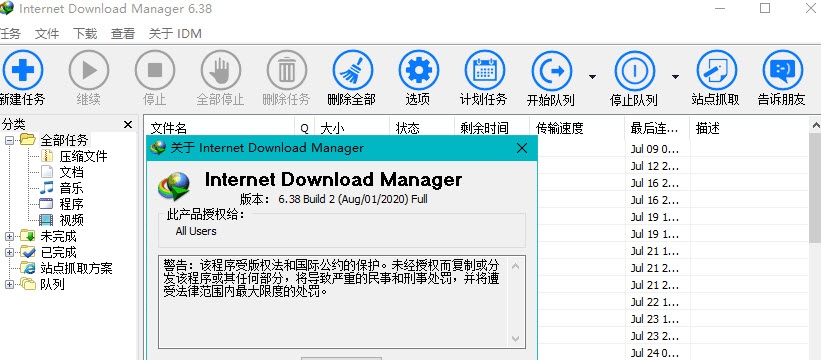
Task: Sort by Q column header
Action: click(x=305, y=128)
